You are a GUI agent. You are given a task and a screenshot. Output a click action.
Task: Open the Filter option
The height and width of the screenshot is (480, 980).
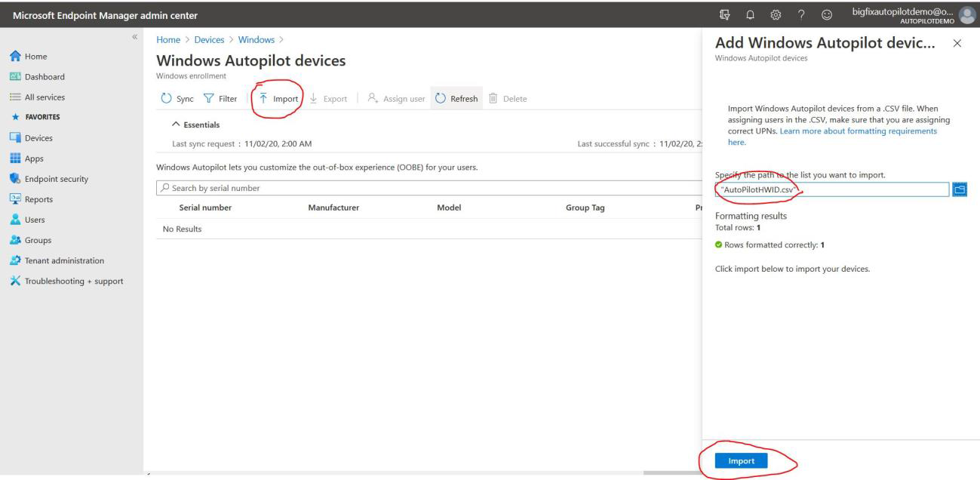coord(220,99)
